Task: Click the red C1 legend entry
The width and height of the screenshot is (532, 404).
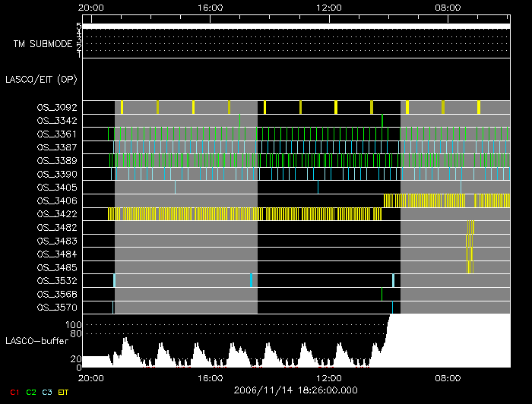Action: pos(14,392)
